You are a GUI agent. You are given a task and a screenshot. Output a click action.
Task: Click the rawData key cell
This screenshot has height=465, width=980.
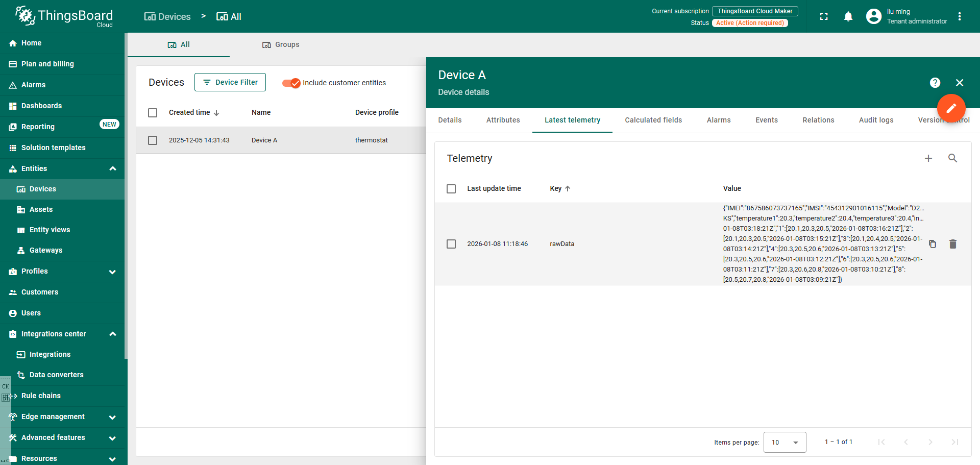click(x=562, y=244)
